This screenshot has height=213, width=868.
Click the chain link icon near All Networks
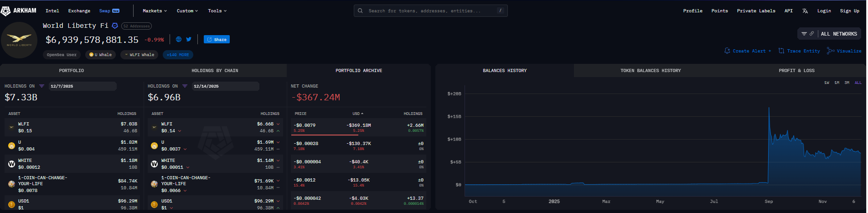click(811, 34)
